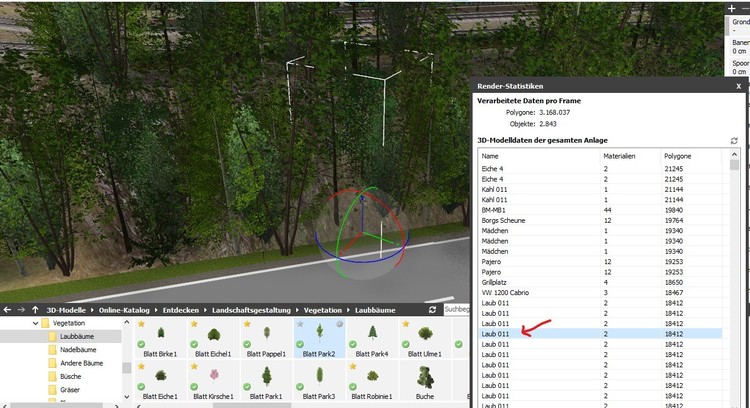Sort statistics by Polygone column header

677,156
